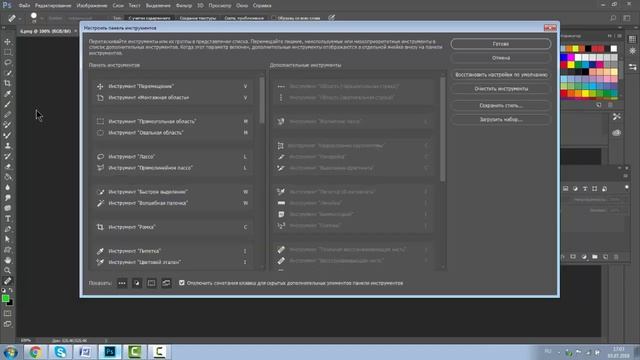Open the Layers panel flyout menu

625,176
